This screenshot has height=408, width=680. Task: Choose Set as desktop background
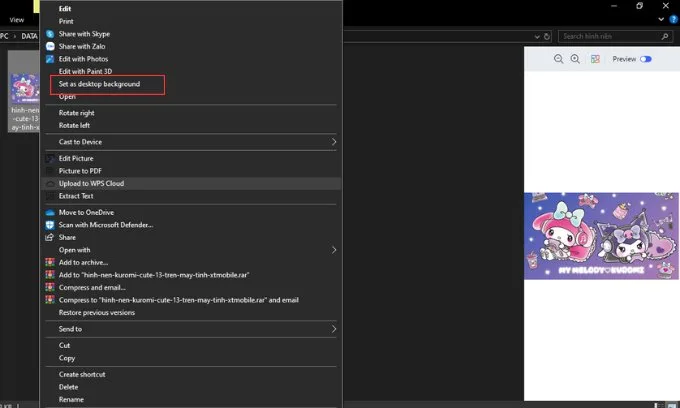pyautogui.click(x=99, y=84)
